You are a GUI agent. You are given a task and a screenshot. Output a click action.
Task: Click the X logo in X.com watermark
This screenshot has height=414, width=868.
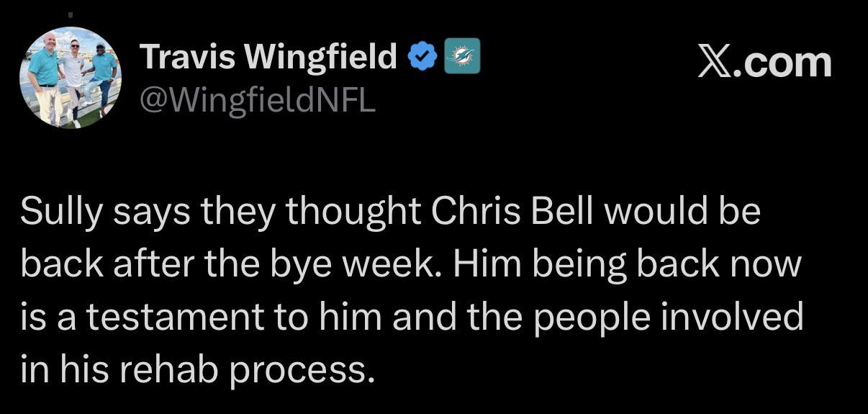[716, 63]
